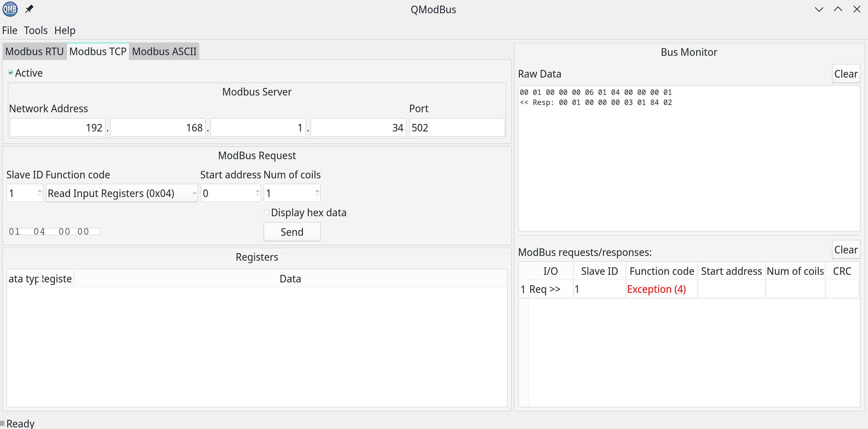Click the QModBus application icon
This screenshot has height=429, width=868.
(10, 9)
